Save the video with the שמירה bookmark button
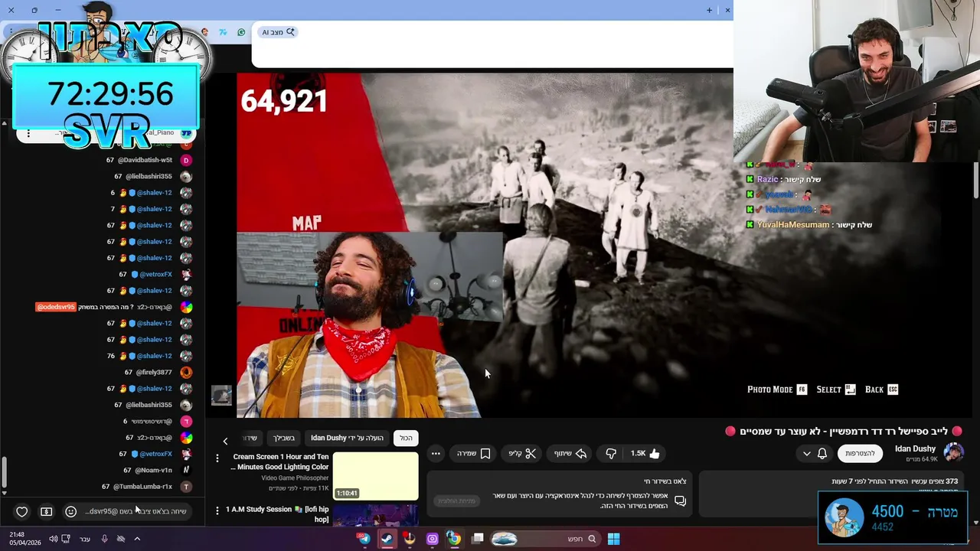The image size is (980, 551). [473, 453]
